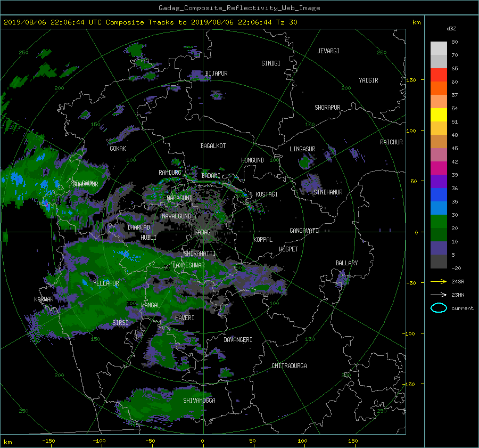This screenshot has width=479, height=448.
Task: Click the HOSPET city label
Action: coord(288,249)
